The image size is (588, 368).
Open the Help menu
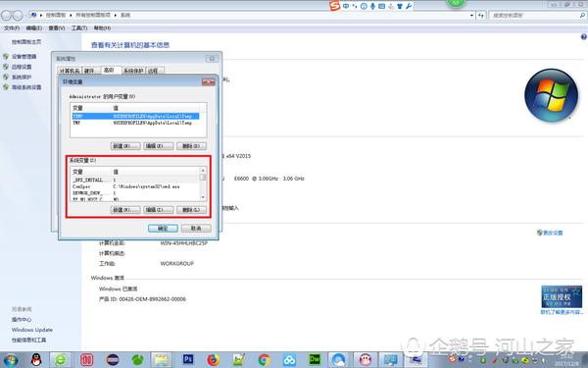point(102,28)
